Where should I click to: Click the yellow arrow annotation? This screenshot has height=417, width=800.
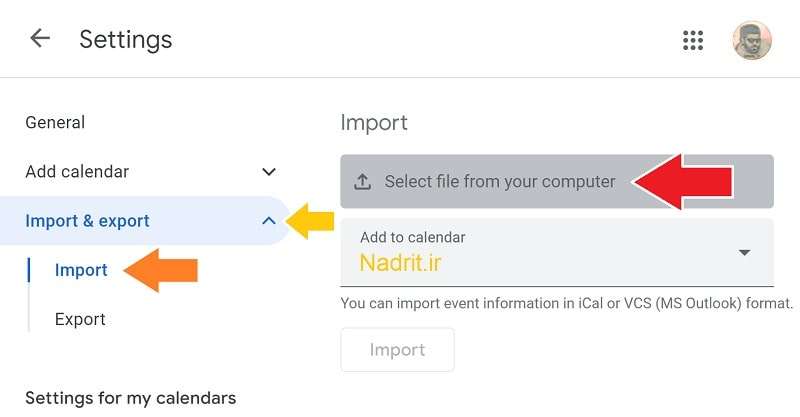[x=310, y=221]
